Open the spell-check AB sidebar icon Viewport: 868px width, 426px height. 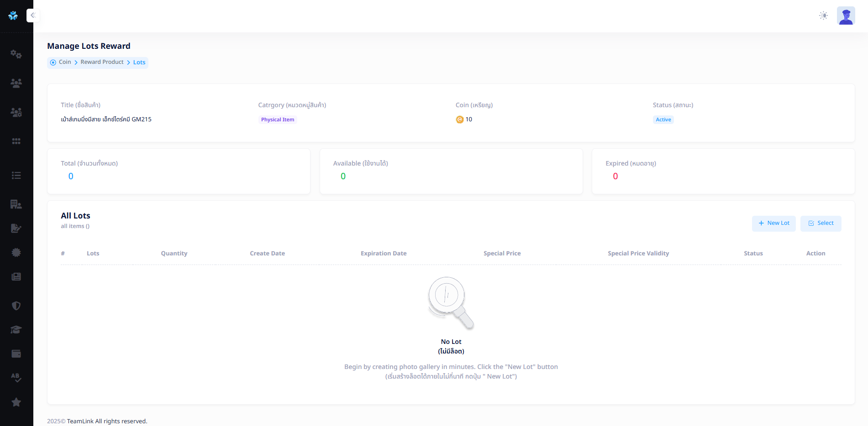pyautogui.click(x=16, y=378)
